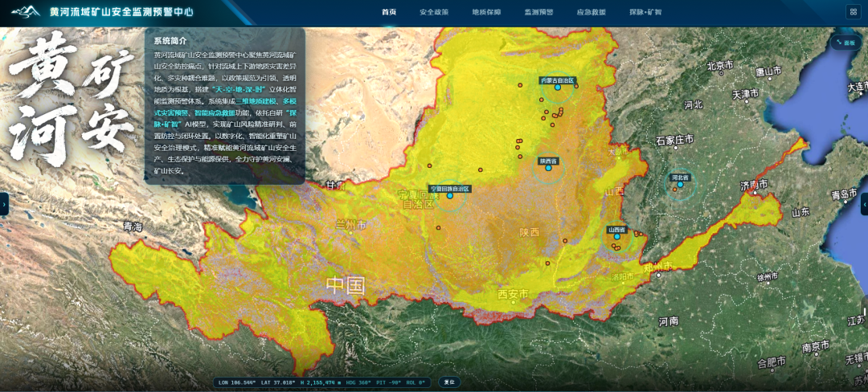Viewport: 868px width, 392px height.
Task: Click the 山东 province label on map
Action: point(800,212)
